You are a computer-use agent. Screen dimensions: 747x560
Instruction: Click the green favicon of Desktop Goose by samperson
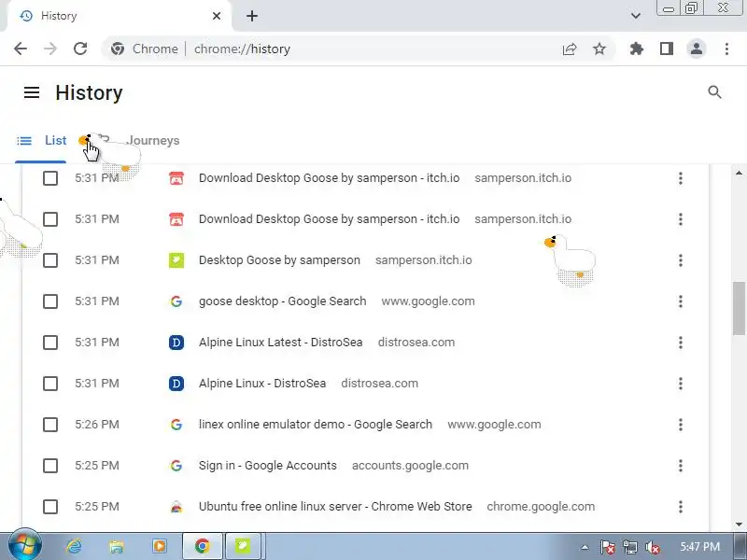[x=176, y=260]
